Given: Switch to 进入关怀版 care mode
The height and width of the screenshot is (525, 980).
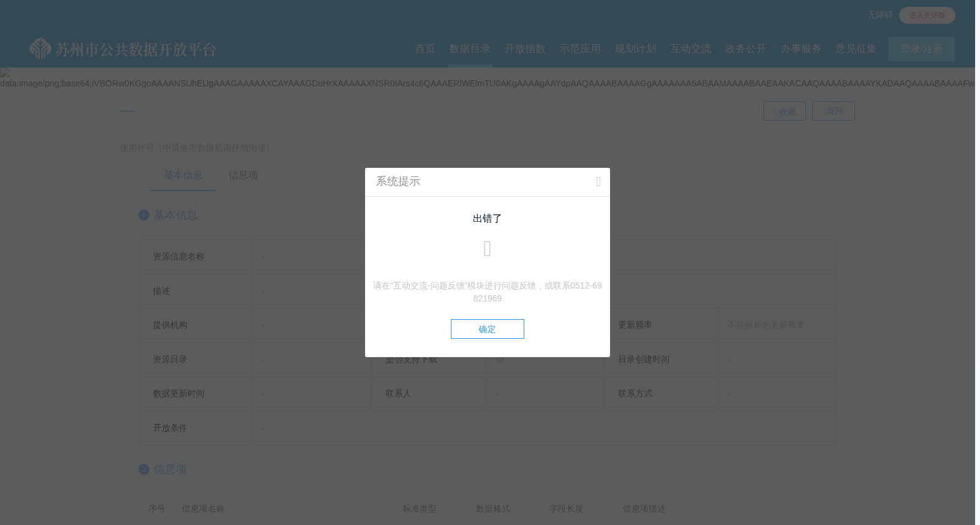Looking at the screenshot, I should 927,15.
